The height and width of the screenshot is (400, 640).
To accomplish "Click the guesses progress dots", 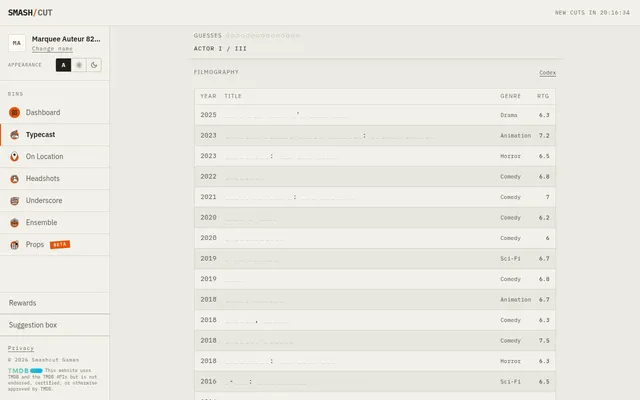I will (263, 36).
